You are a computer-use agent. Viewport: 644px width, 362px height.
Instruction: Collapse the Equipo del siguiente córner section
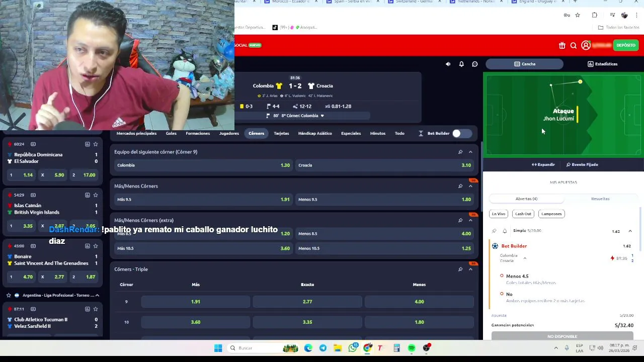point(470,152)
